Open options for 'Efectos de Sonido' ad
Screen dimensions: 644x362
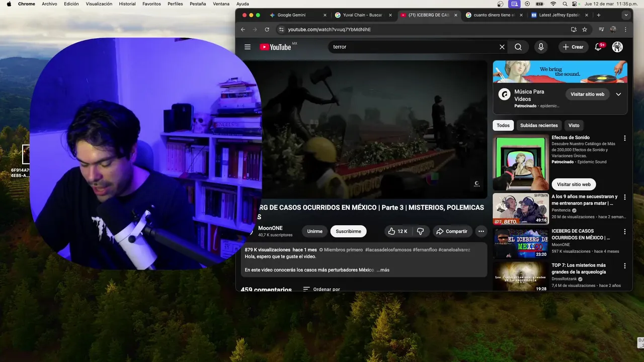[x=625, y=138]
